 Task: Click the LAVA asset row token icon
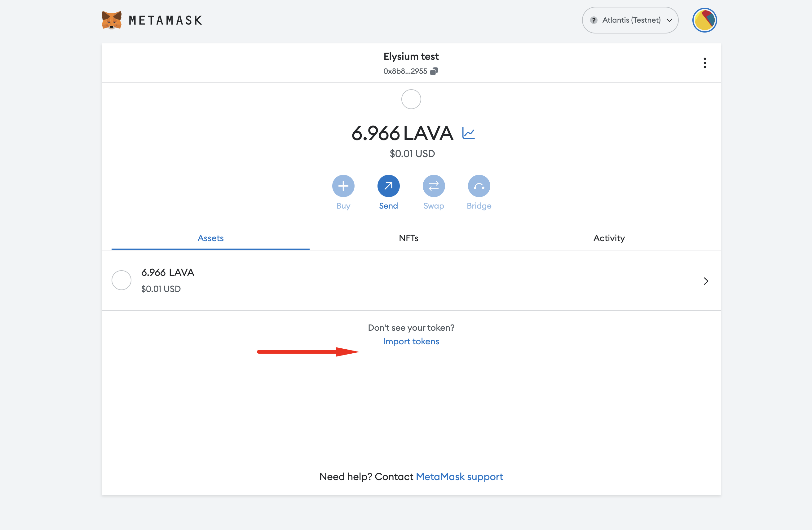tap(121, 280)
